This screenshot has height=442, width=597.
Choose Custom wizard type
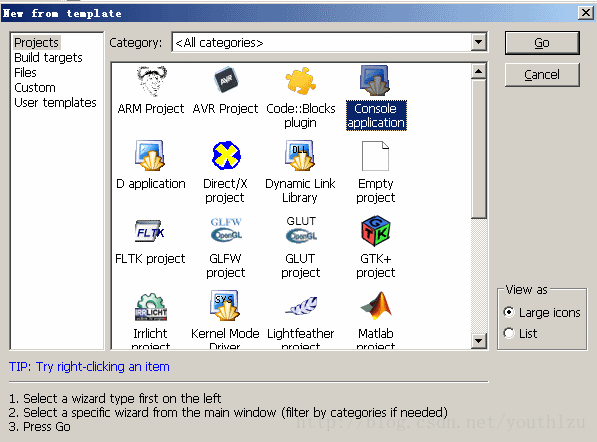pyautogui.click(x=35, y=88)
